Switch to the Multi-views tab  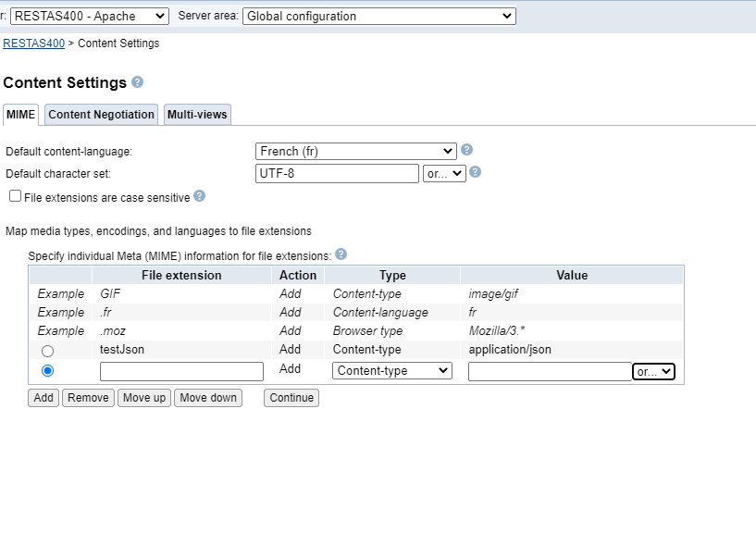(x=196, y=115)
